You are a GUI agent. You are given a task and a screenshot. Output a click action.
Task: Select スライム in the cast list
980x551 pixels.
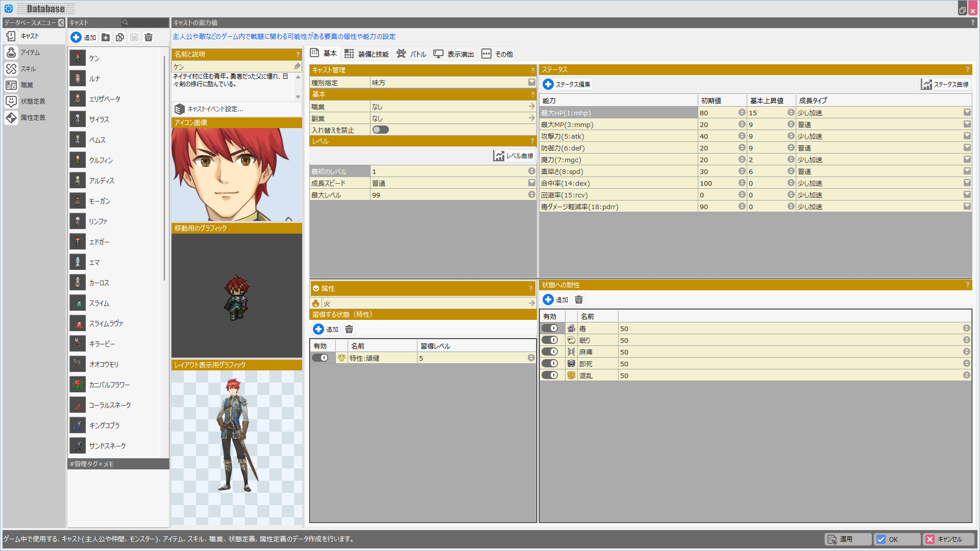click(99, 303)
